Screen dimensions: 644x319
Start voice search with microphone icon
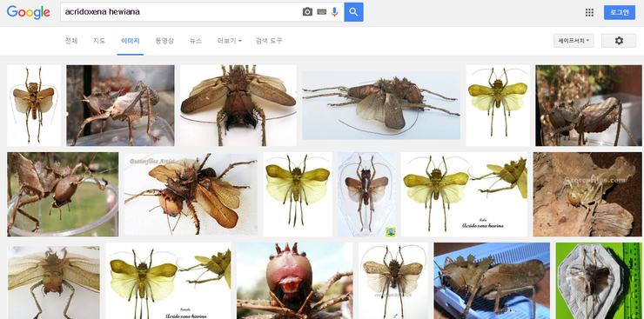334,12
